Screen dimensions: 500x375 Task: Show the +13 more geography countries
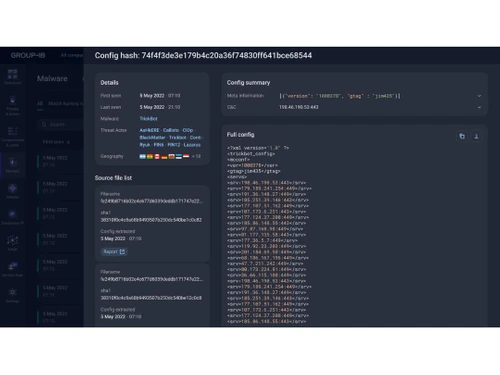[x=196, y=156]
